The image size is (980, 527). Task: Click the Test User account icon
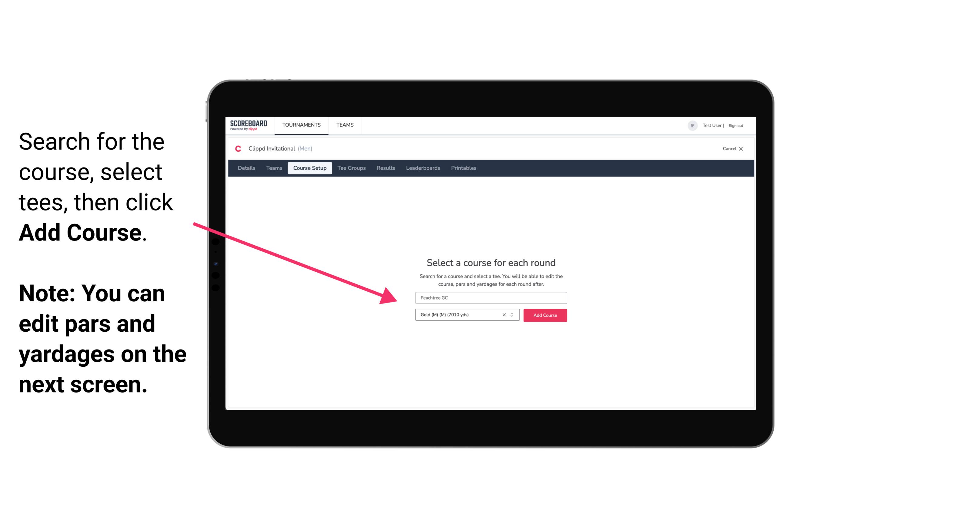pos(691,125)
